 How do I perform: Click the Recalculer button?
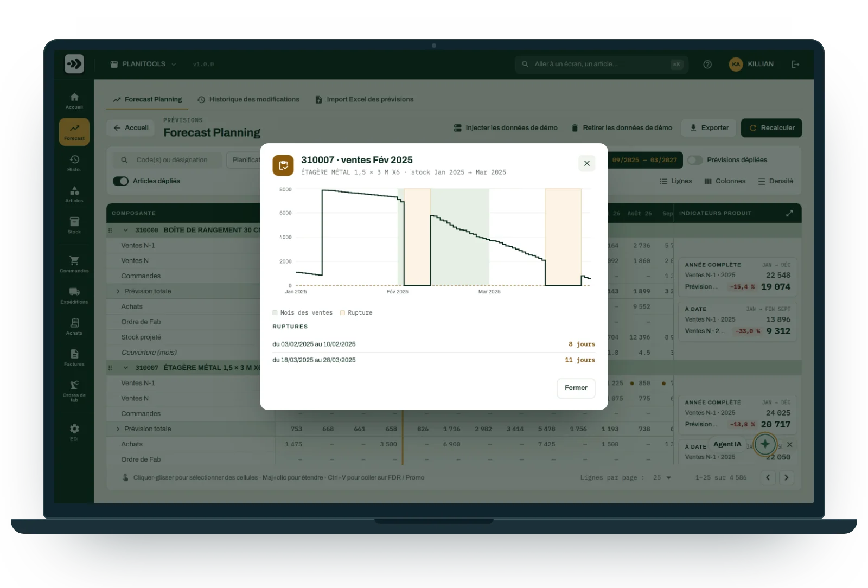771,128
